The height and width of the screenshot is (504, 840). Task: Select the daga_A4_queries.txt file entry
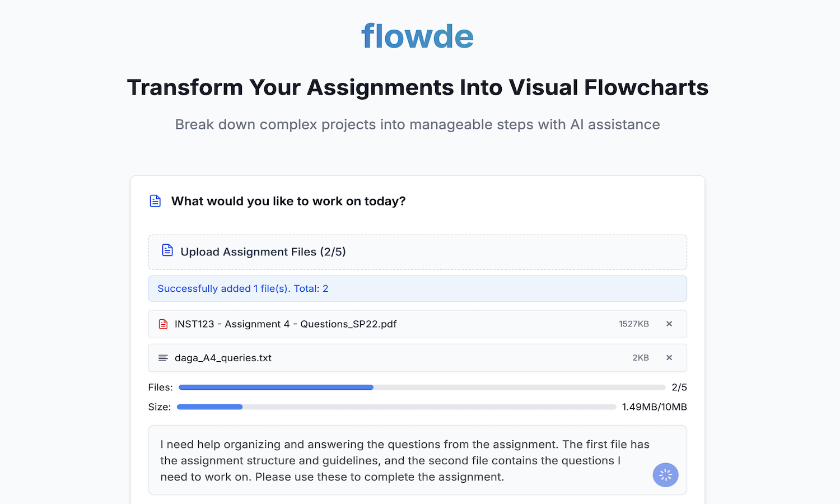pos(417,357)
